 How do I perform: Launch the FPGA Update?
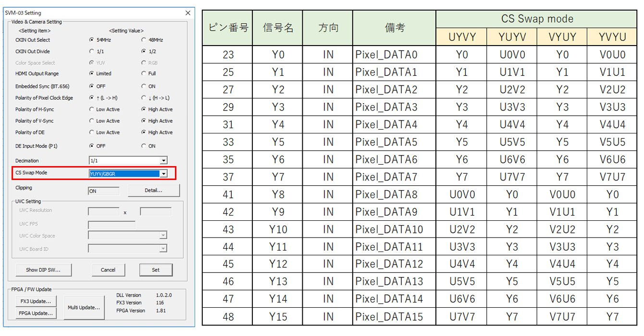[36, 313]
